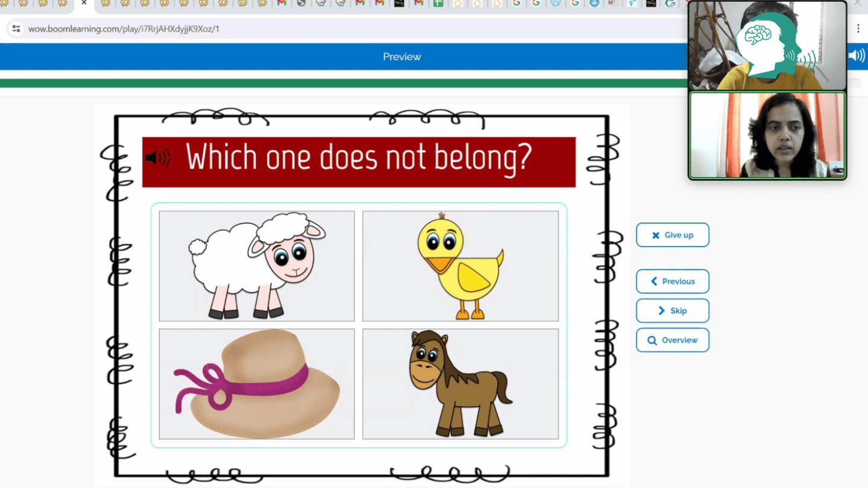The image size is (868, 488).
Task: Click the magnifier icon on Overview
Action: [652, 340]
